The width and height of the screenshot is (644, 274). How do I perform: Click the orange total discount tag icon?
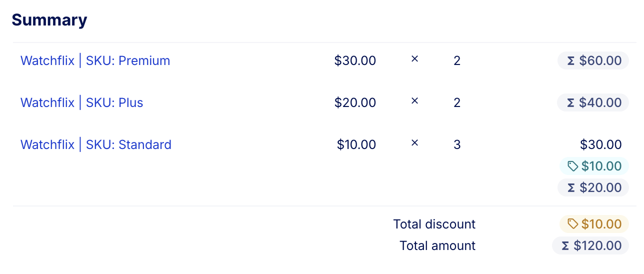coord(573,224)
